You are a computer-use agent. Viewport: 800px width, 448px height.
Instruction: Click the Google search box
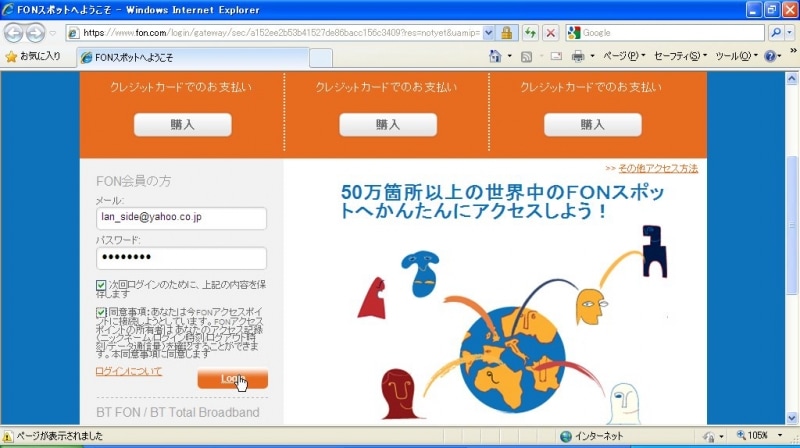672,33
